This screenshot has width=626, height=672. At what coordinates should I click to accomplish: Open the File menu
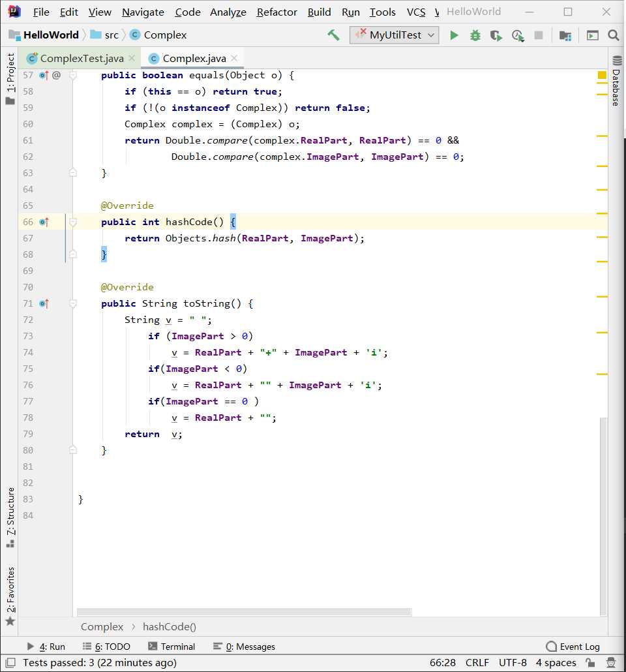pos(41,12)
